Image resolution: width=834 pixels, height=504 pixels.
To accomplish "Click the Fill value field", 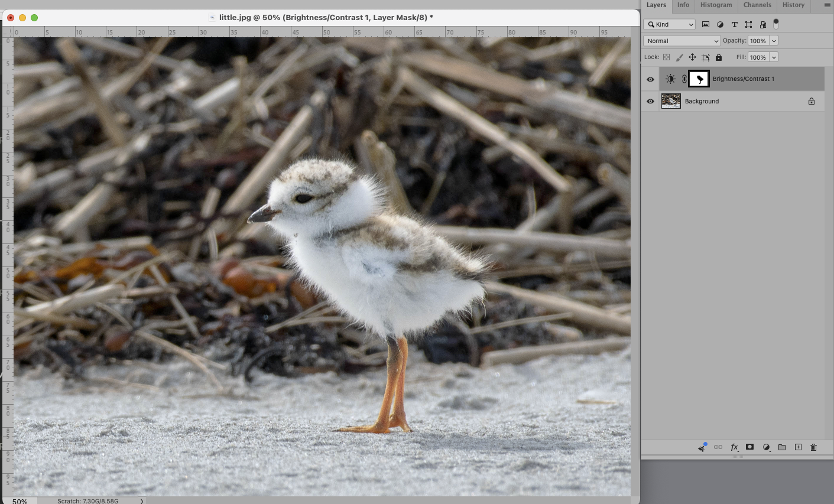I will [758, 57].
